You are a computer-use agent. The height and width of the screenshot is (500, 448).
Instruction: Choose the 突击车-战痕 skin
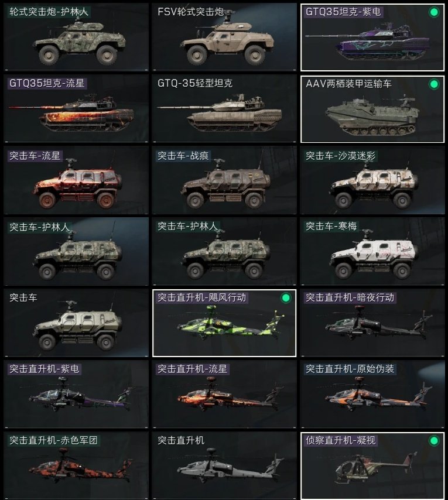(224, 180)
